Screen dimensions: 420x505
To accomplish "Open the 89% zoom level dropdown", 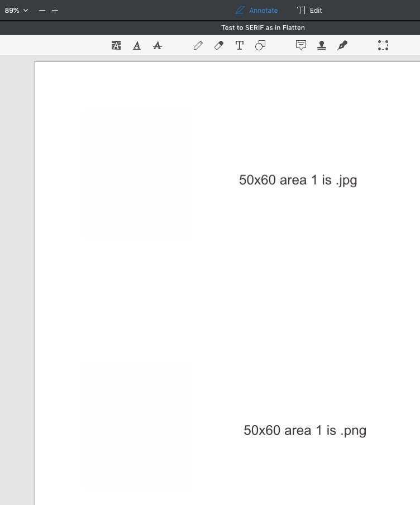I will pyautogui.click(x=16, y=10).
